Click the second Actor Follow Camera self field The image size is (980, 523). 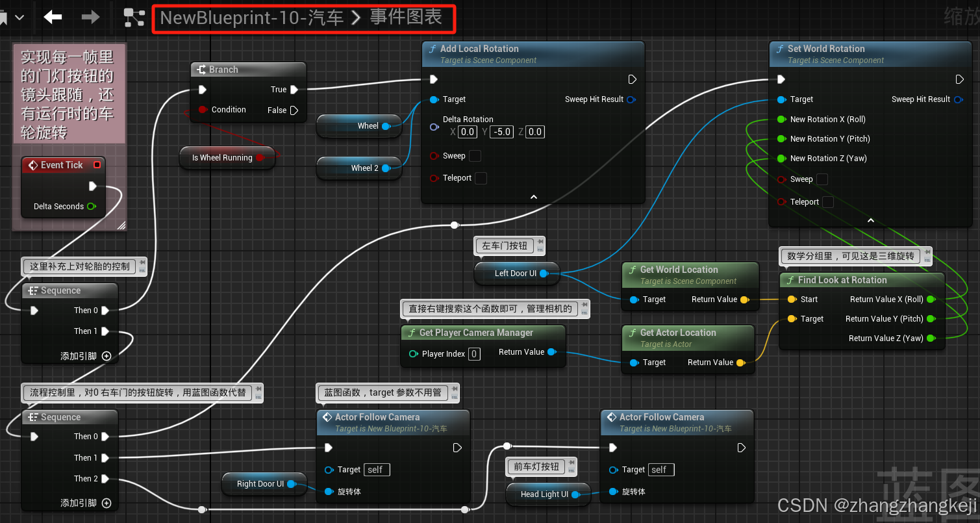[x=661, y=470]
